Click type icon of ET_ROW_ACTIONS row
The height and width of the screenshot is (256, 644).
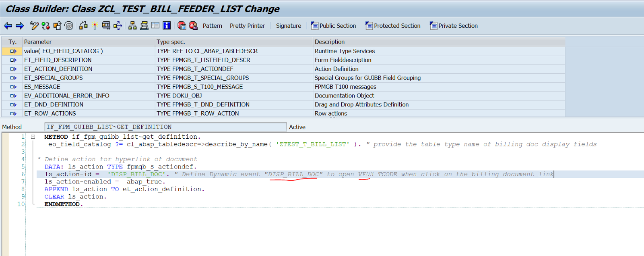(13, 113)
